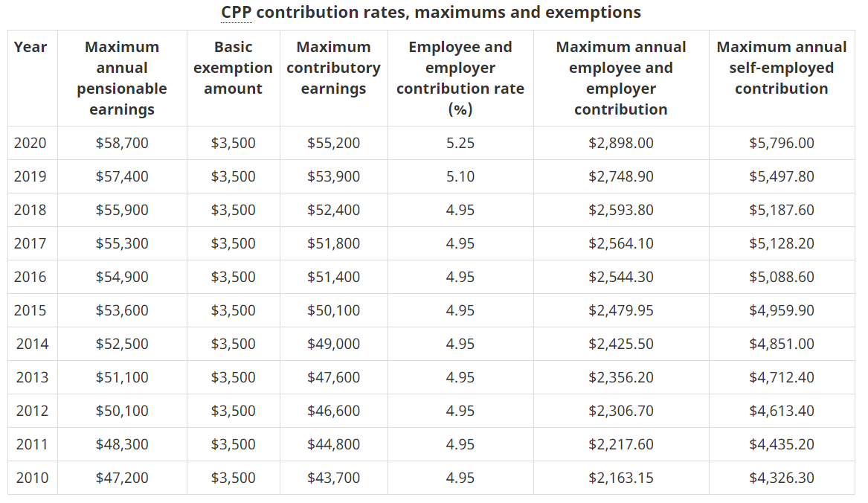868x503 pixels.
Task: Click the dotted-underlined CPP abbreviation in the title
Action: pyautogui.click(x=236, y=13)
